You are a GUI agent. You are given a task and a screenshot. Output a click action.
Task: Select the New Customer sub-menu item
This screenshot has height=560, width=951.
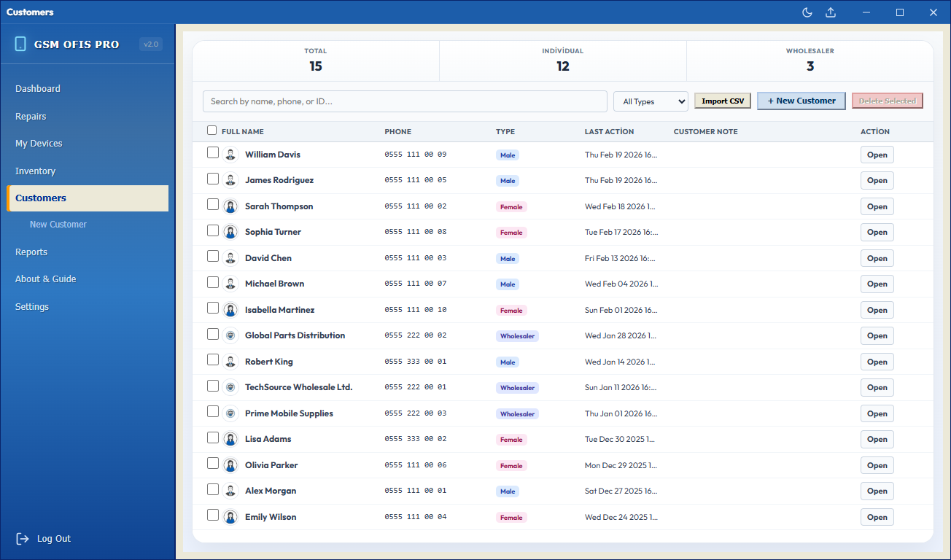point(58,225)
